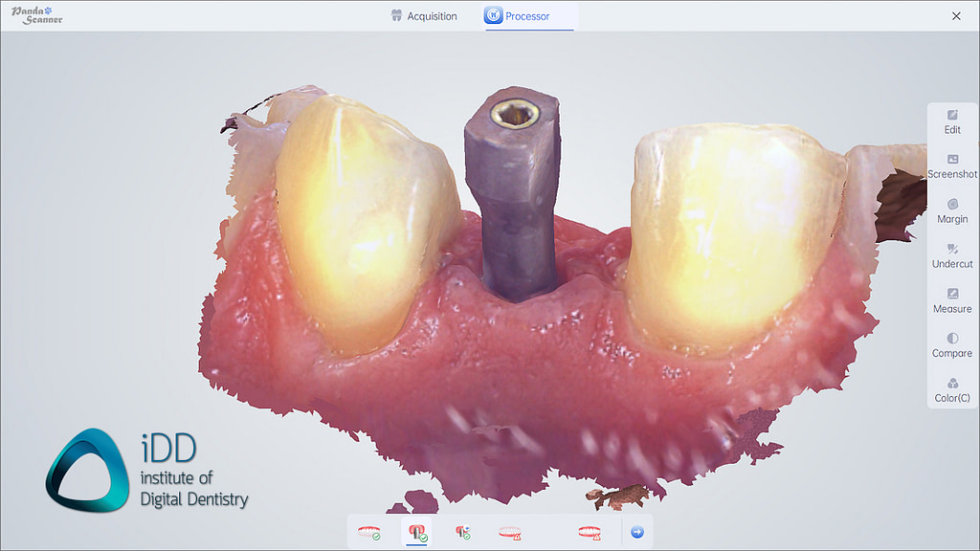Select the first jaw scan with warning
980x551 pixels.
click(510, 531)
